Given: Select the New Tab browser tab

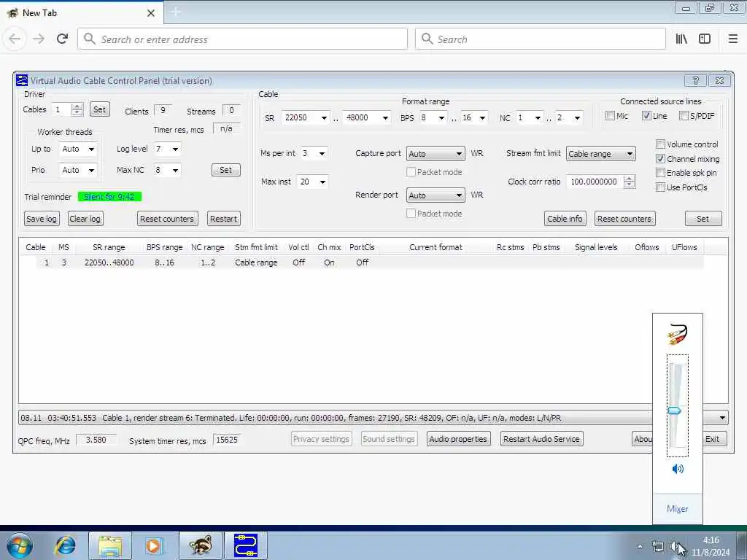Looking at the screenshot, I should (x=81, y=13).
